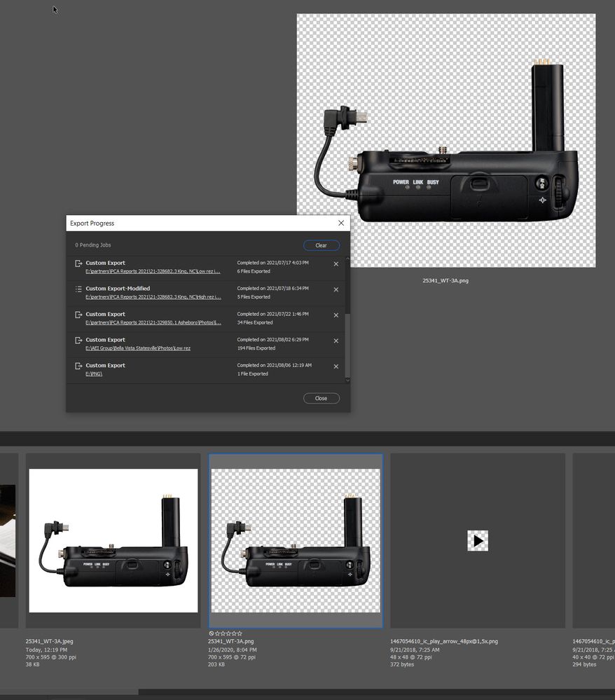Click "Completed on 2021/07/18 6:34 PM" text
The height and width of the screenshot is (700, 615).
point(272,289)
